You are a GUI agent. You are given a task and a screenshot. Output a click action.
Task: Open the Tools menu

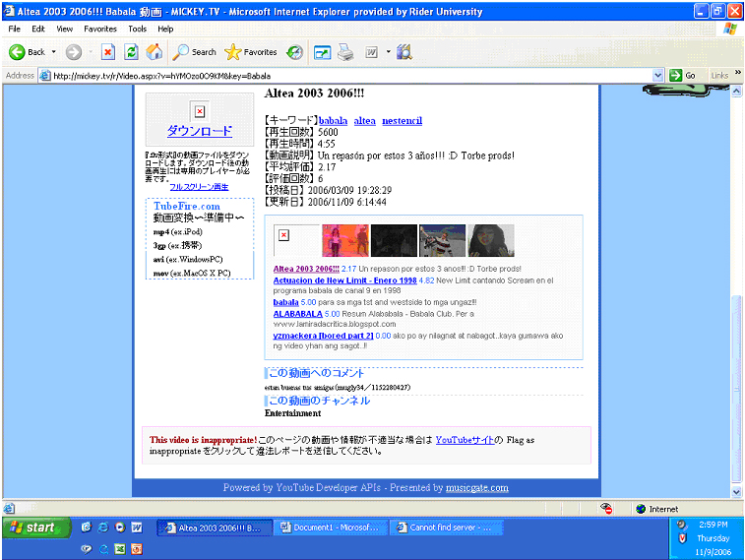point(138,29)
